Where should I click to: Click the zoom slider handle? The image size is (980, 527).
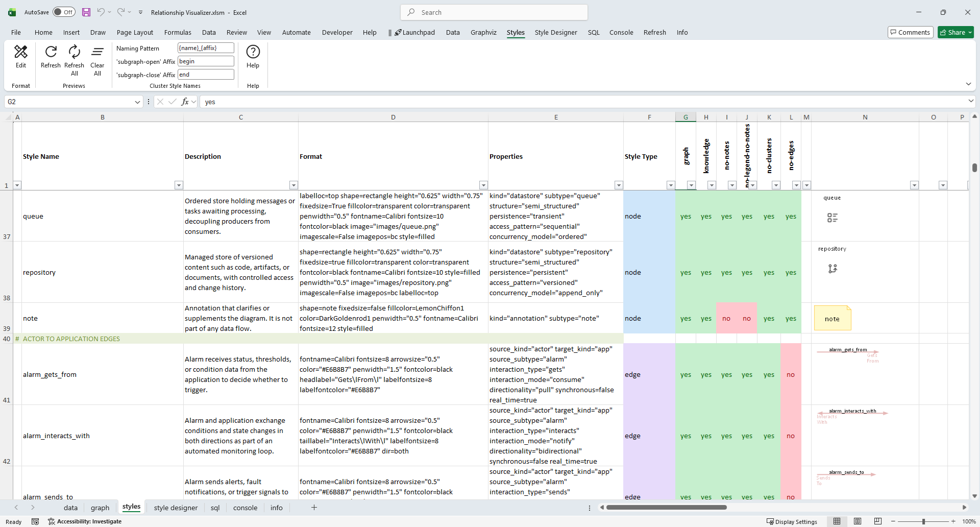(923, 521)
